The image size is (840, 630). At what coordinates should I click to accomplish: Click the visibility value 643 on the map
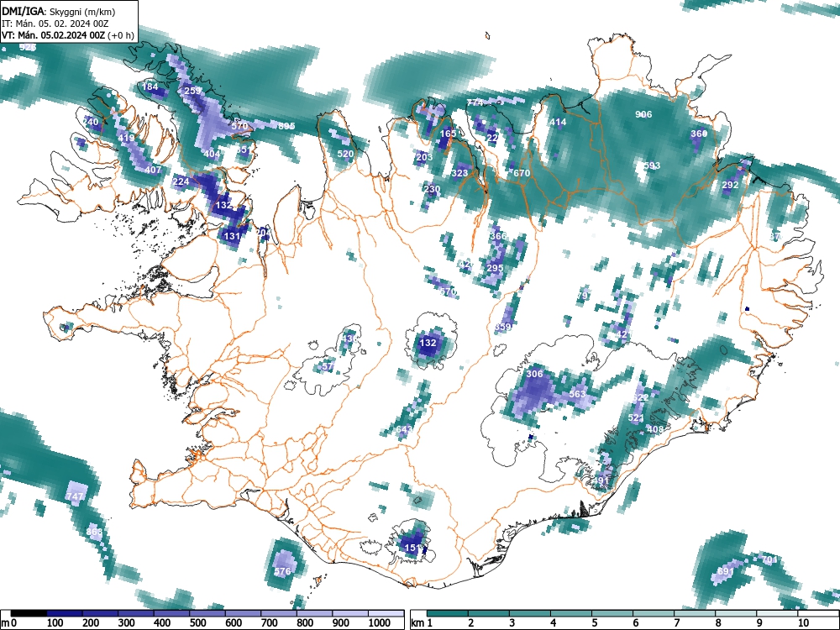point(404,429)
